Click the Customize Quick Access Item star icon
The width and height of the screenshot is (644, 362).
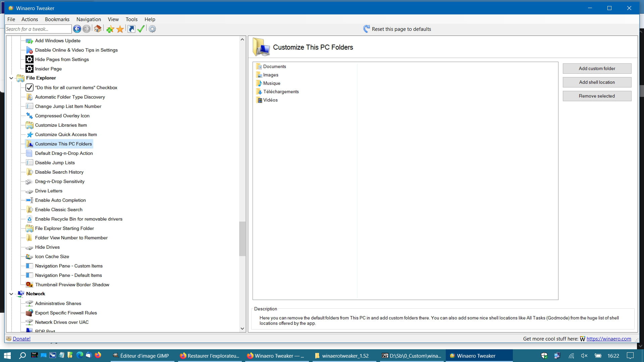tap(30, 134)
